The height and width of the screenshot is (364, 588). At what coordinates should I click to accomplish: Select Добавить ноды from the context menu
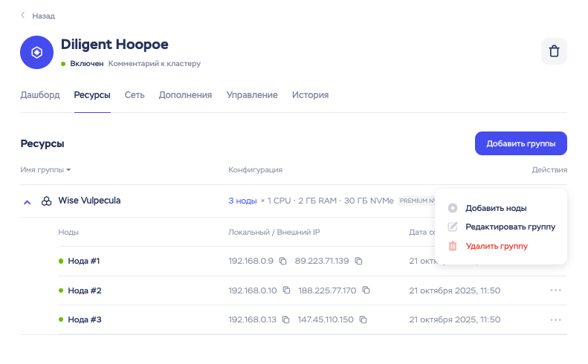click(x=496, y=208)
